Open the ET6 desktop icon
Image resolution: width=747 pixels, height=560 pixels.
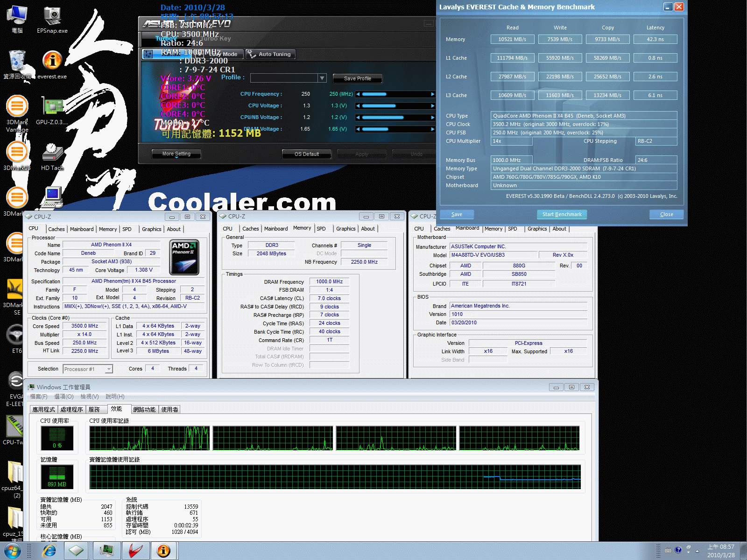(x=16, y=339)
